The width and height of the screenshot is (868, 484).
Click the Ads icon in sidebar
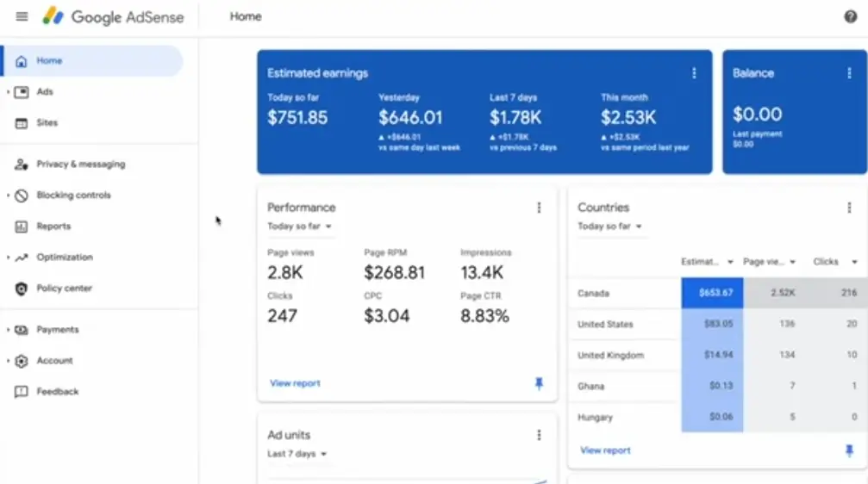click(21, 92)
